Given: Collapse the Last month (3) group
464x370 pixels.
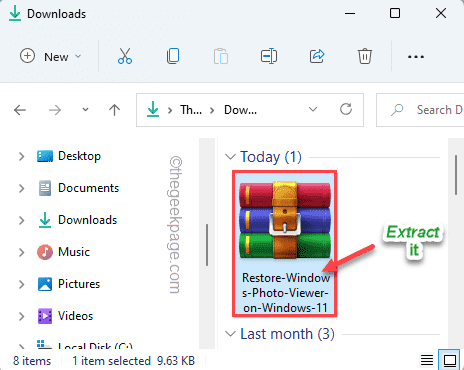Looking at the screenshot, I should point(230,333).
